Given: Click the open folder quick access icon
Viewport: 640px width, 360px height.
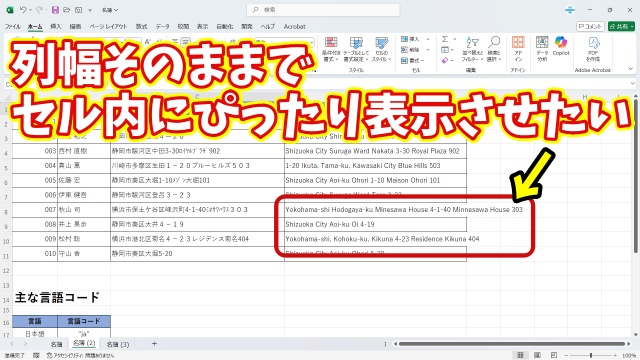Looking at the screenshot, I should [x=67, y=10].
